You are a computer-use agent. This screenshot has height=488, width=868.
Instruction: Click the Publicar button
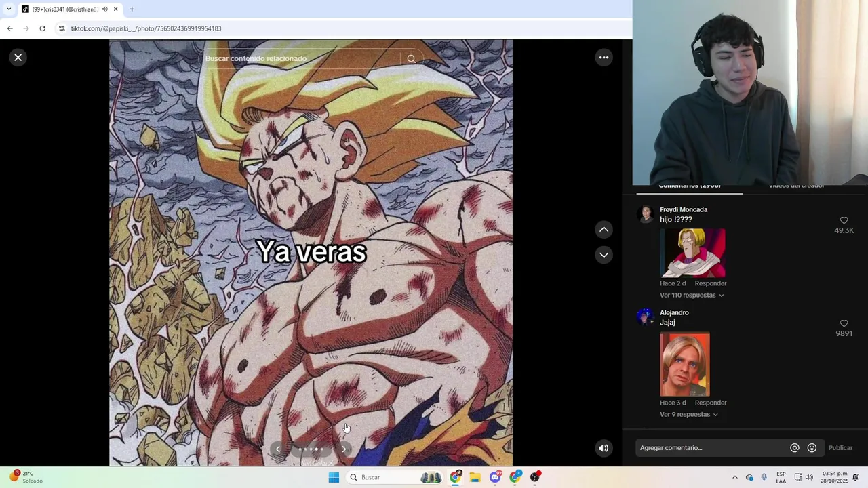840,448
